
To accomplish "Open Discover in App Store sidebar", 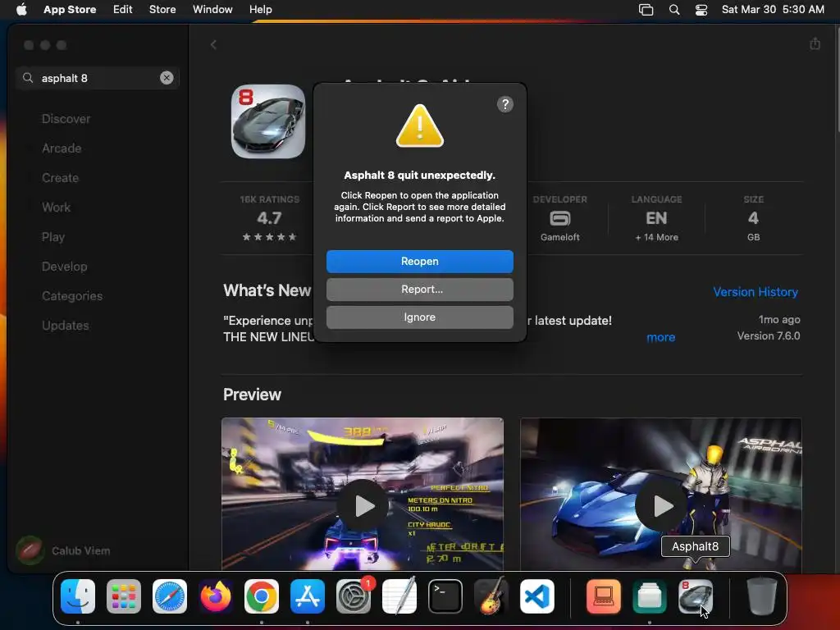I will [x=66, y=118].
